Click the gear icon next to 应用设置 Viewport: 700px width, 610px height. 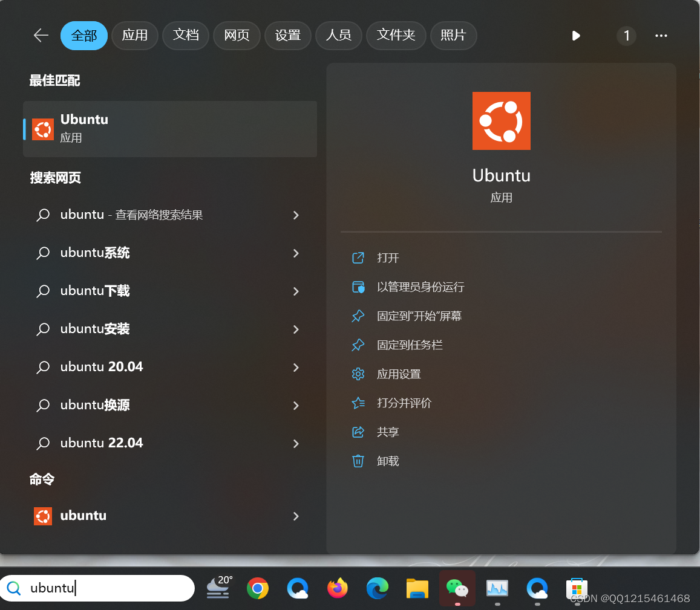coord(358,374)
